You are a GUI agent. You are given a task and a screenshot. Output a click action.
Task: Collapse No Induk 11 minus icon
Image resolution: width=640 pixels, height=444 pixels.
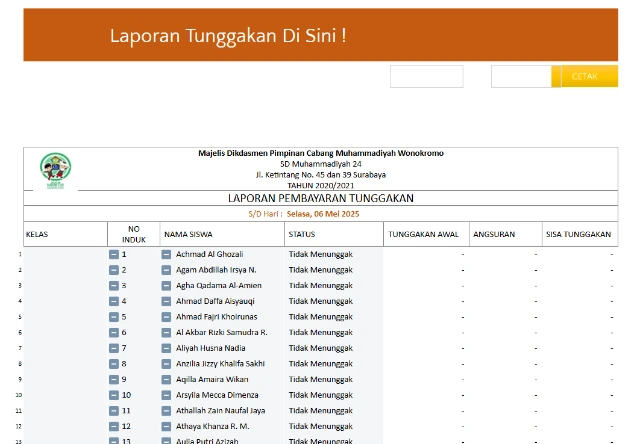[114, 411]
